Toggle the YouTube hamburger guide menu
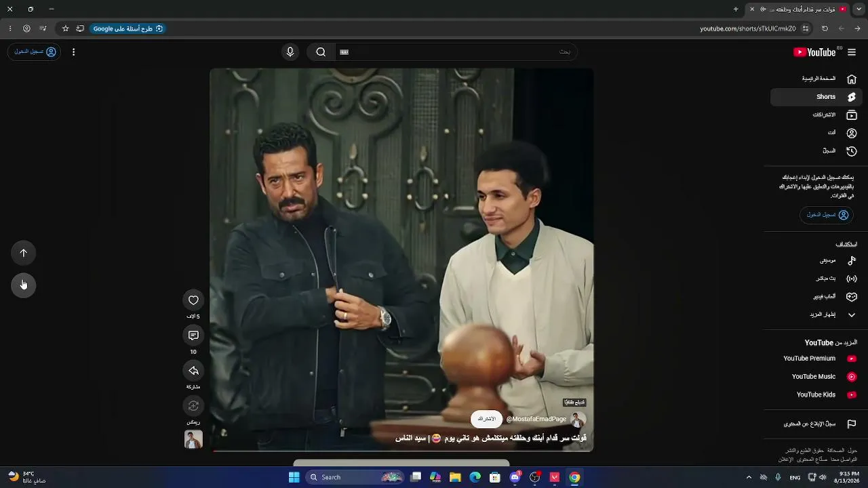868x488 pixels. tap(852, 52)
